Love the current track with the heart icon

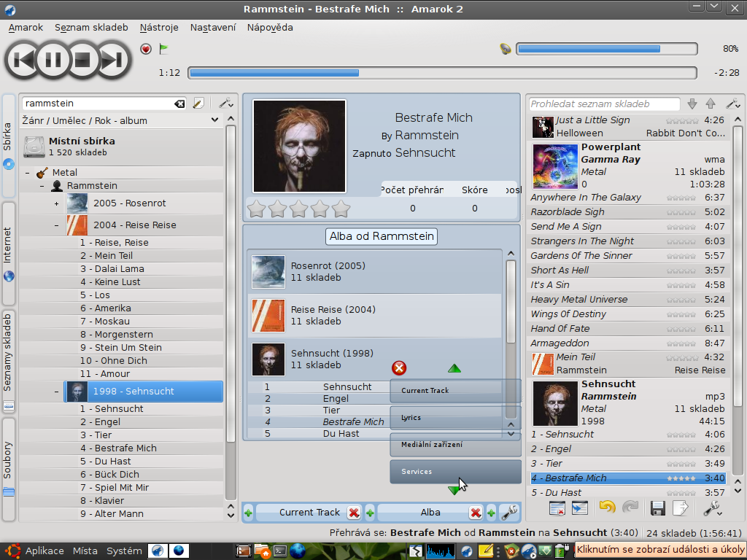tap(146, 49)
